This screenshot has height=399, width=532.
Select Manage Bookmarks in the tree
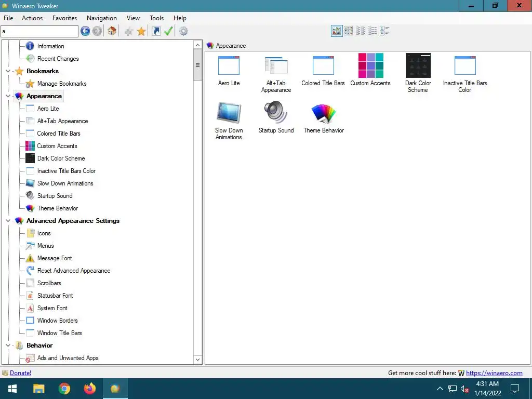62,84
